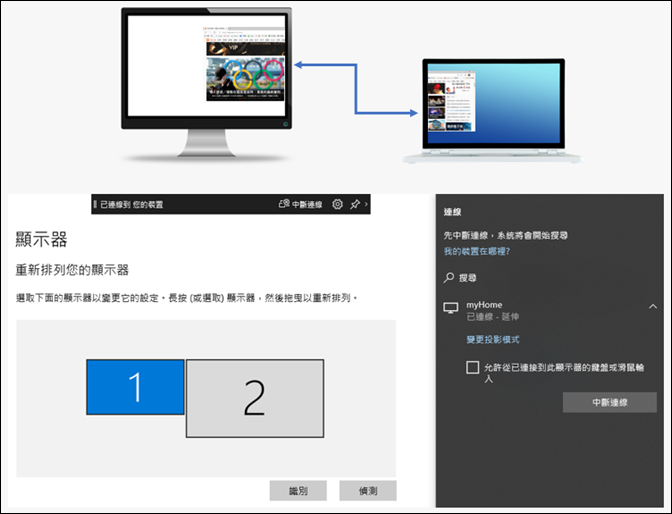This screenshot has height=514, width=672.
Task: Open connection bar settings gear
Action: [x=338, y=204]
